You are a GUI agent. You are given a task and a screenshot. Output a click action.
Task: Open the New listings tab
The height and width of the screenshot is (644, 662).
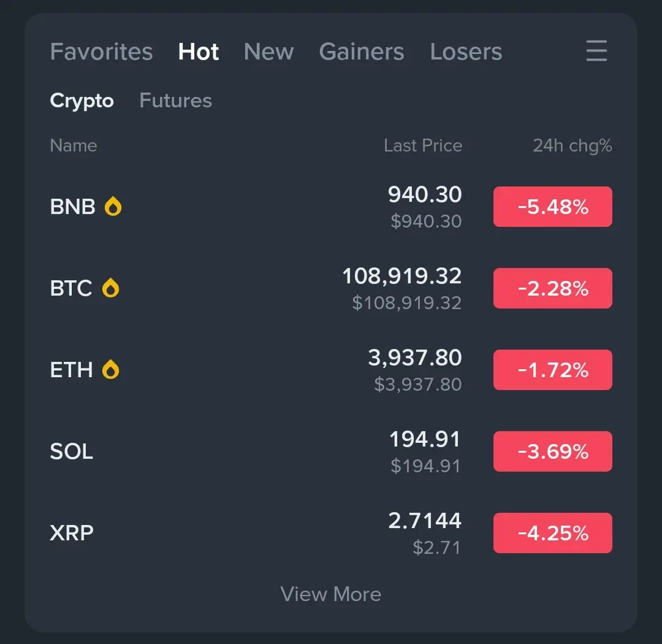[x=268, y=52]
